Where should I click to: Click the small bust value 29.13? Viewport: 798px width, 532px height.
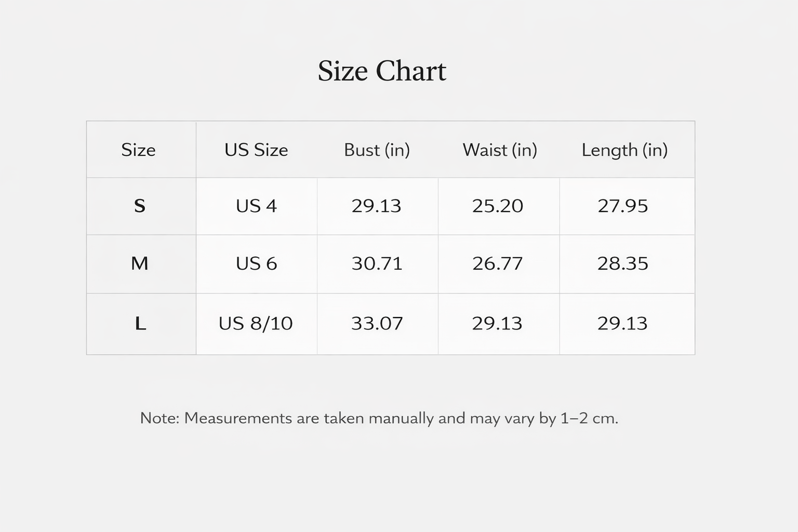point(376,206)
